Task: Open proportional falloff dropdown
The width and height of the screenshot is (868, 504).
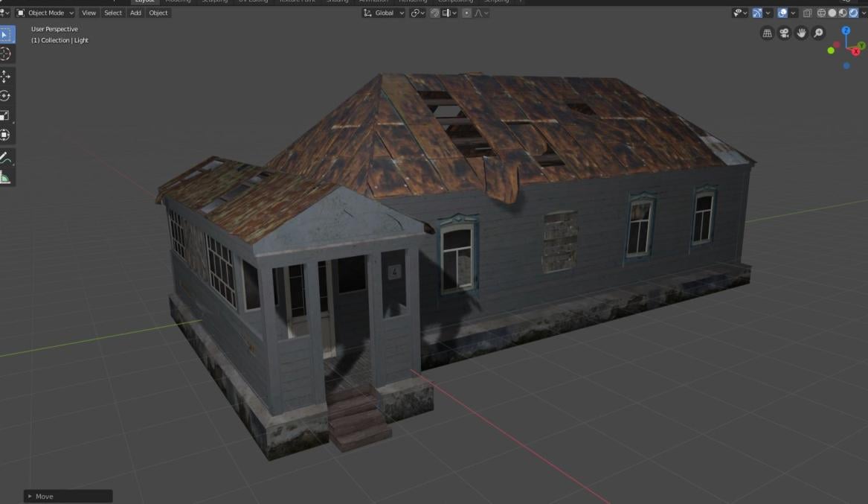Action: 481,13
